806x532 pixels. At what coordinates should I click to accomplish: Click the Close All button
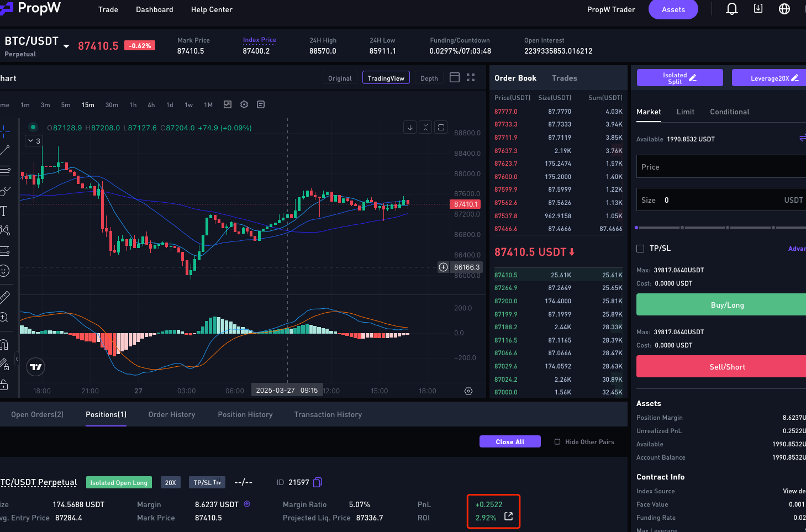[510, 441]
